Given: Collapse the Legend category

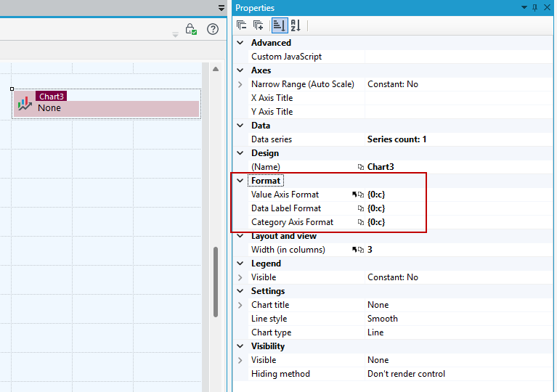Looking at the screenshot, I should coord(240,264).
